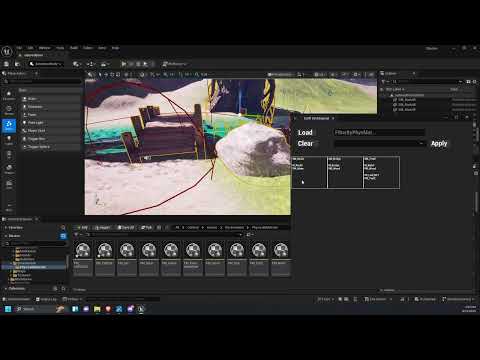Open File Explorer from the taskbar
The height and width of the screenshot is (360, 480).
tap(97, 309)
